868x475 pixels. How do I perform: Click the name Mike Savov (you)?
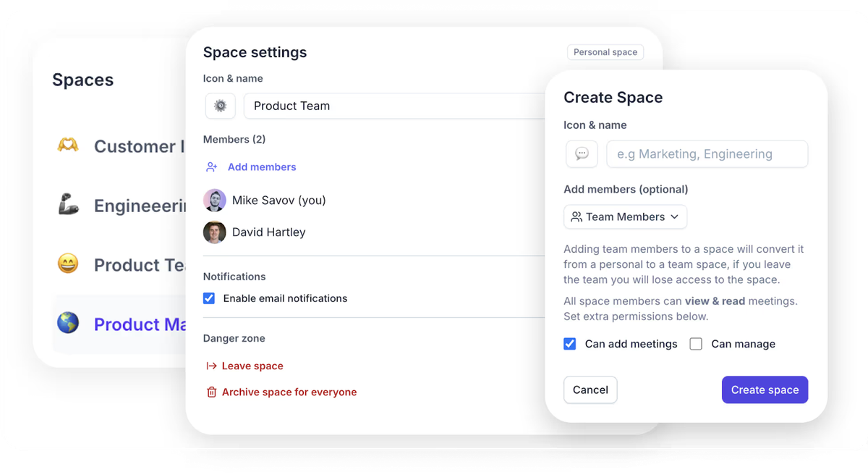click(x=279, y=201)
